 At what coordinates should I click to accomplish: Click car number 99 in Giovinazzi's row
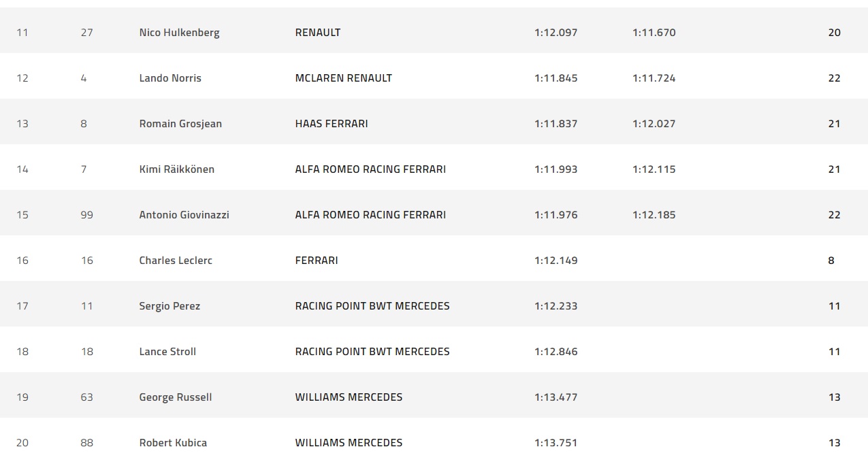86,215
